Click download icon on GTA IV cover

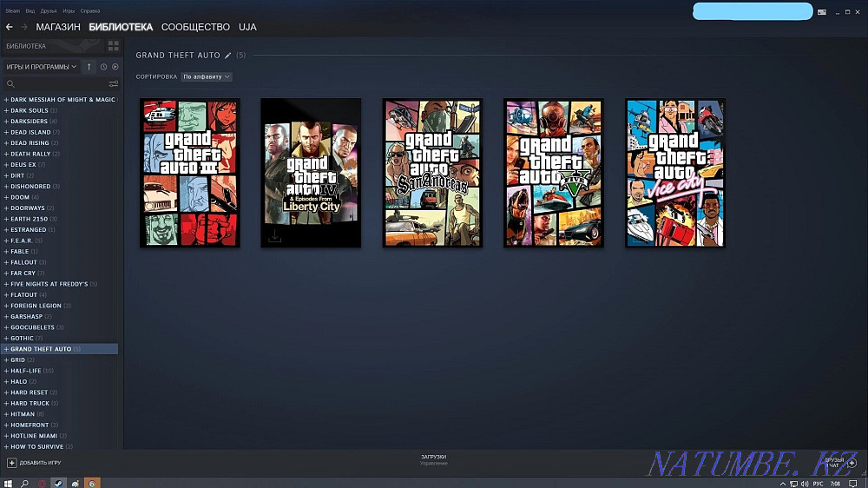[x=274, y=236]
